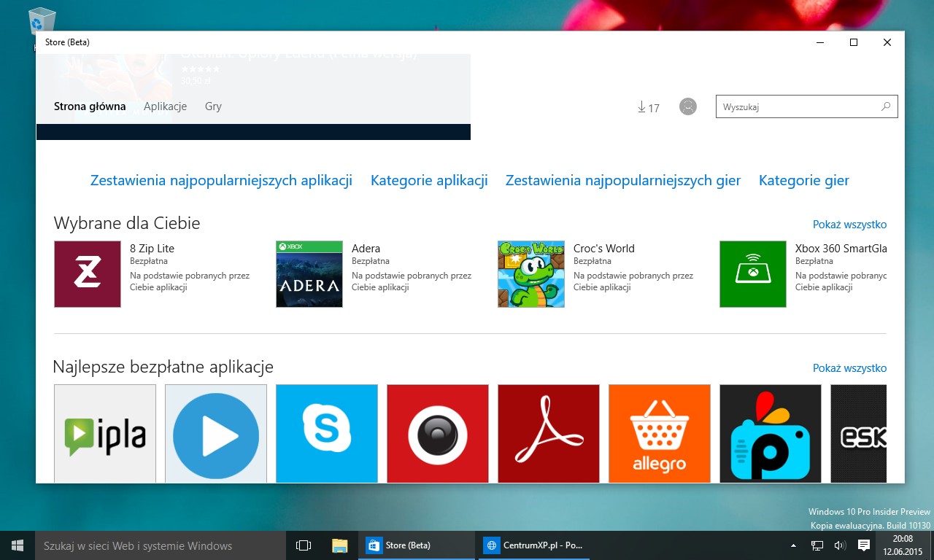Open Zestawienia najpopularniejszych aplikacji link

coord(221,181)
